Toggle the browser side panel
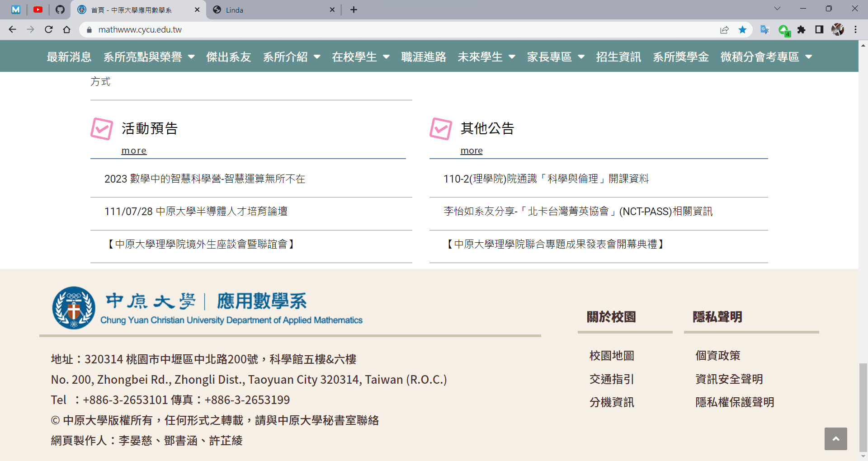Image resolution: width=868 pixels, height=461 pixels. pos(819,29)
